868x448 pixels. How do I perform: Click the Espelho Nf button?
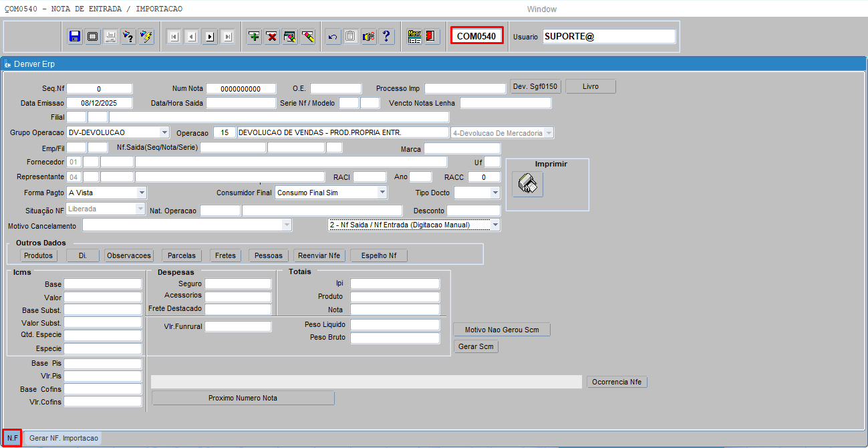tap(379, 255)
